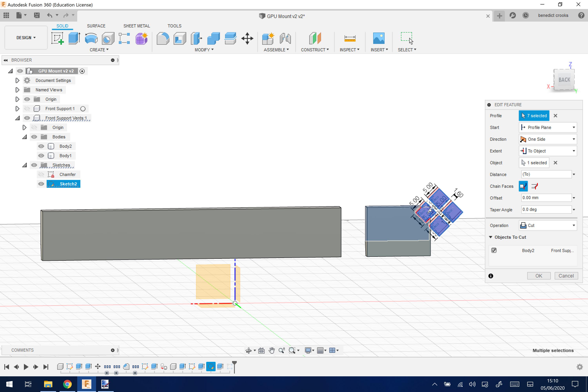Uncheck Body2 in Objects To Cut

pyautogui.click(x=494, y=250)
